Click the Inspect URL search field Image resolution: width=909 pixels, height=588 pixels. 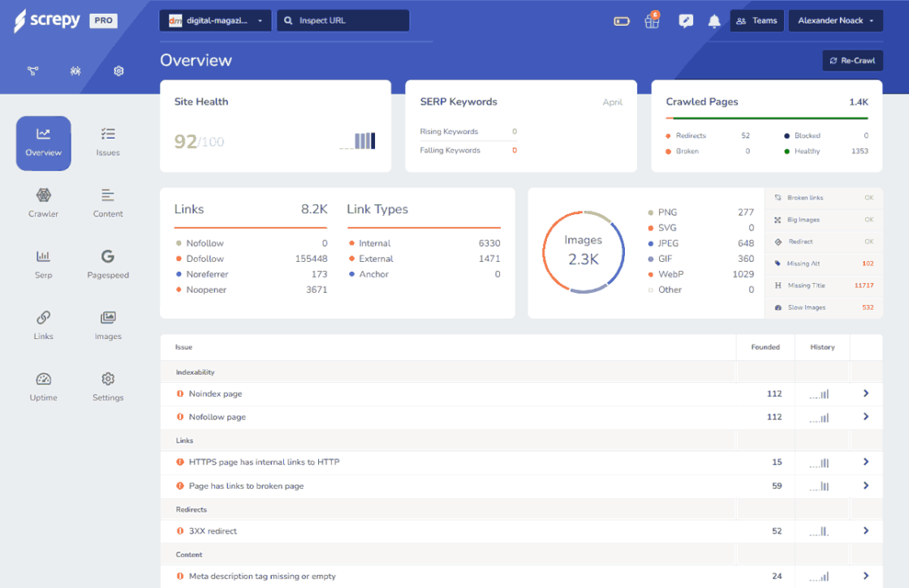[342, 20]
